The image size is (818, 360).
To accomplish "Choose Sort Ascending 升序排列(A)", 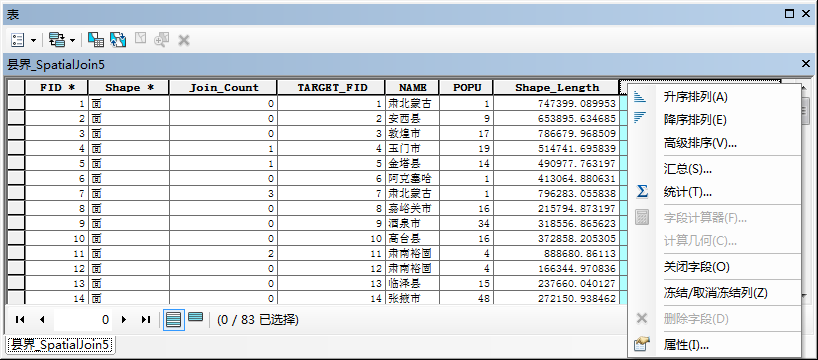I will click(695, 97).
